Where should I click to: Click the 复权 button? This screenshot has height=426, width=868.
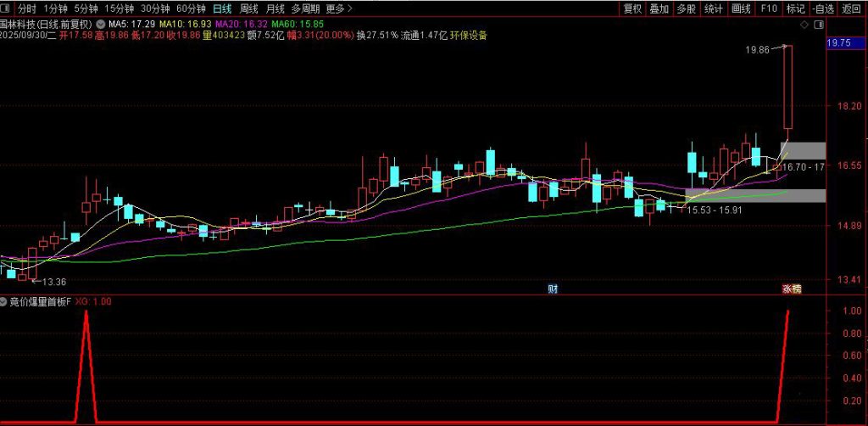pos(632,8)
